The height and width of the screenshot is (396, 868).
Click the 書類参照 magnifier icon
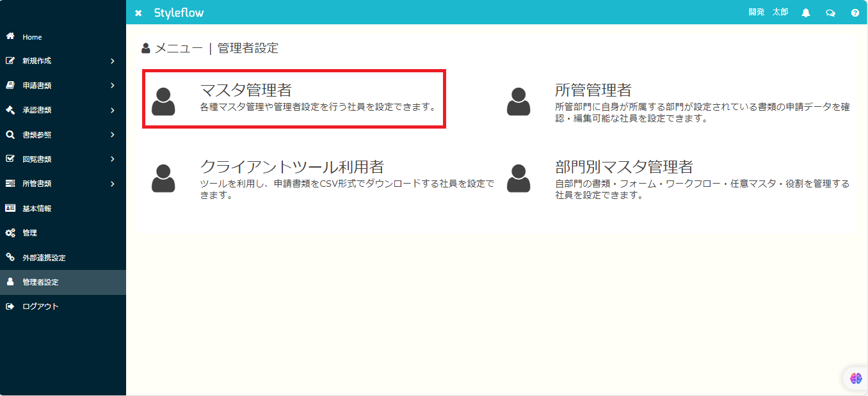tap(10, 134)
